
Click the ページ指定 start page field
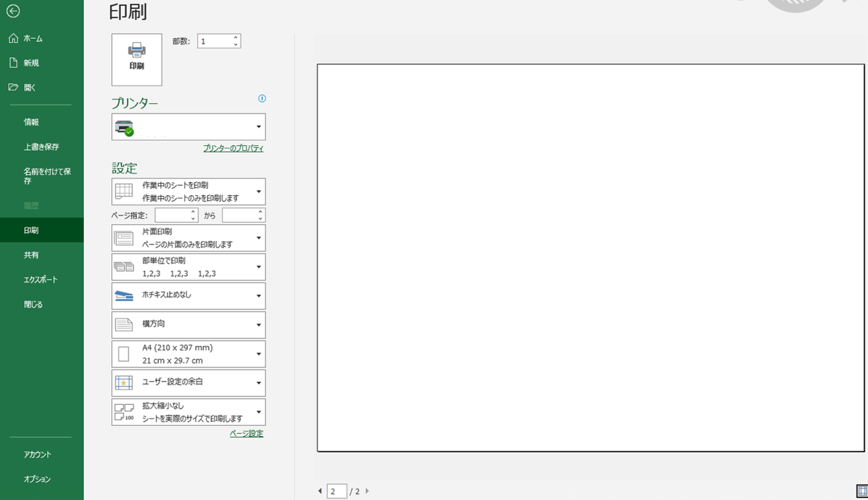(172, 216)
